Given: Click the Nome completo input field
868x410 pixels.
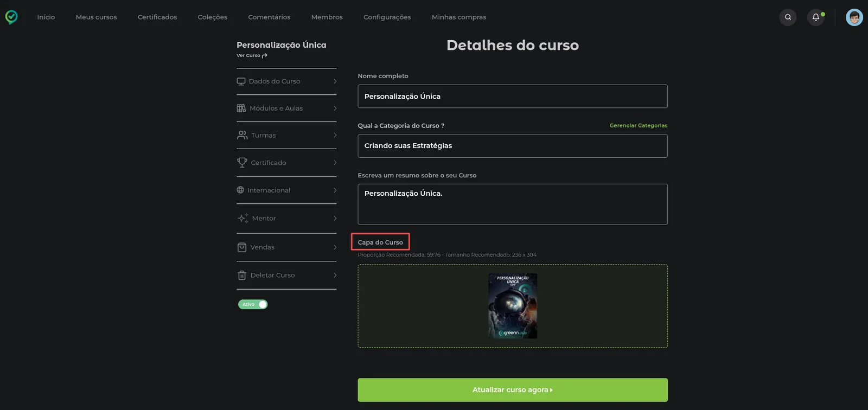Looking at the screenshot, I should [513, 97].
